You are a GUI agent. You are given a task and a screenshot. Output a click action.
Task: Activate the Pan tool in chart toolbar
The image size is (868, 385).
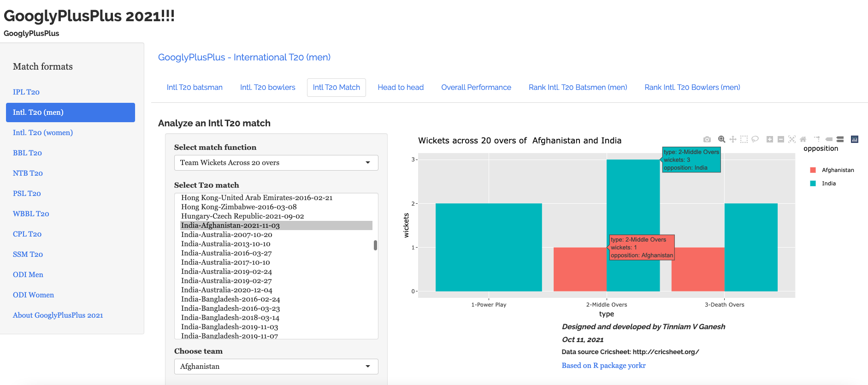[x=733, y=139]
